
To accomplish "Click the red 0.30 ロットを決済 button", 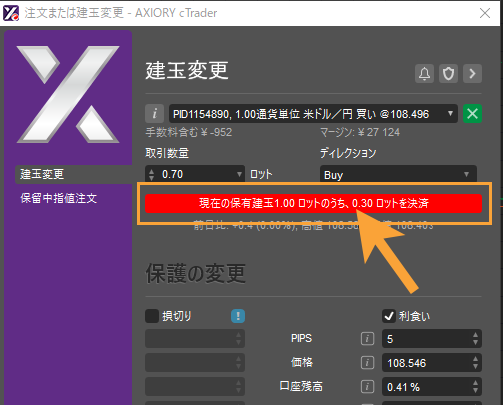I will [x=313, y=203].
